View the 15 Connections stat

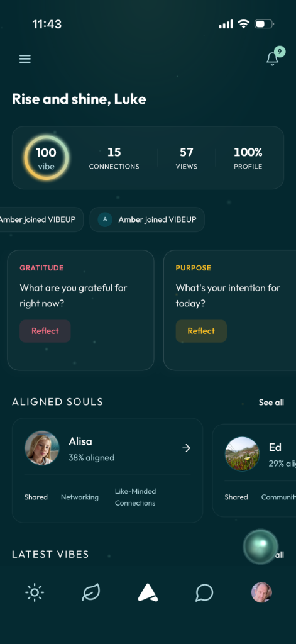pyautogui.click(x=114, y=158)
